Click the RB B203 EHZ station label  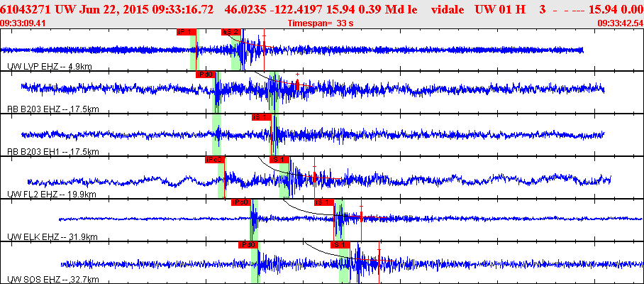(x=53, y=109)
